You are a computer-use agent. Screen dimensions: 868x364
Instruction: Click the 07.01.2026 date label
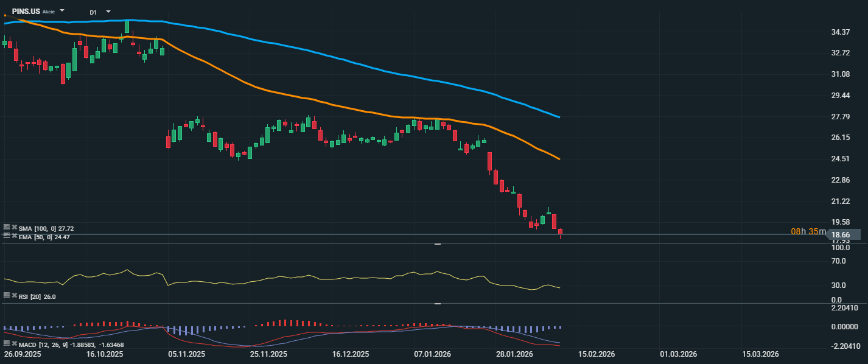[433, 354]
